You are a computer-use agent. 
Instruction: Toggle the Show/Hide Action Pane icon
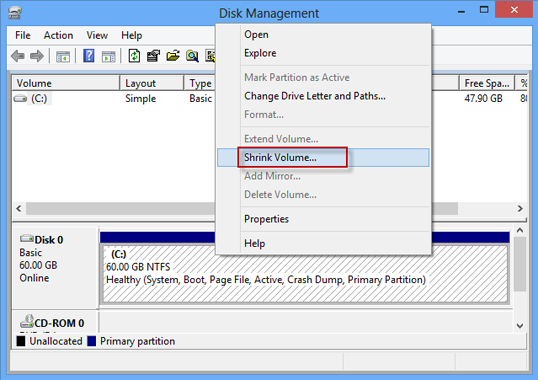click(109, 56)
